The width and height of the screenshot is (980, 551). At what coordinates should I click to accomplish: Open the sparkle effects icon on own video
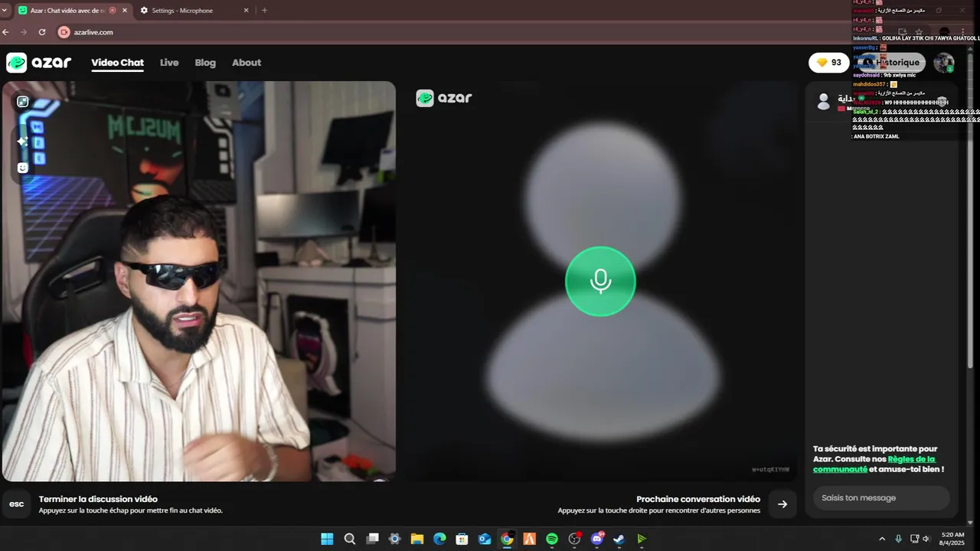23,141
